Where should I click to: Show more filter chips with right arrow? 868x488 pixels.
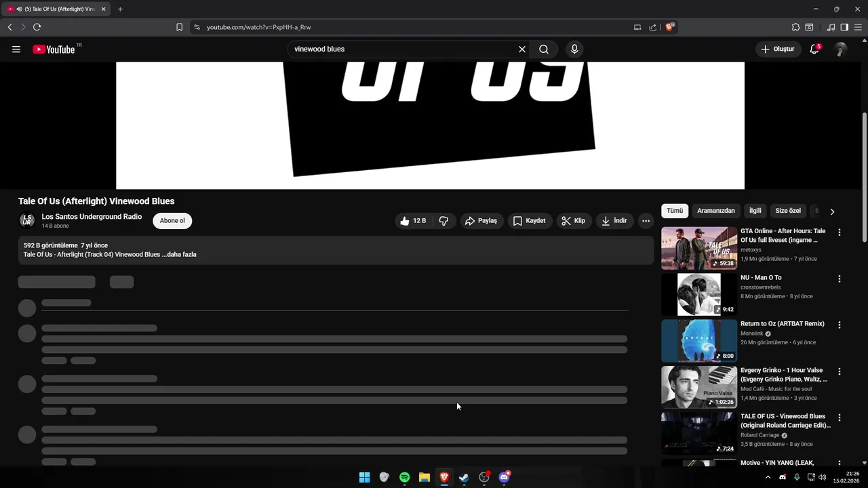click(832, 211)
